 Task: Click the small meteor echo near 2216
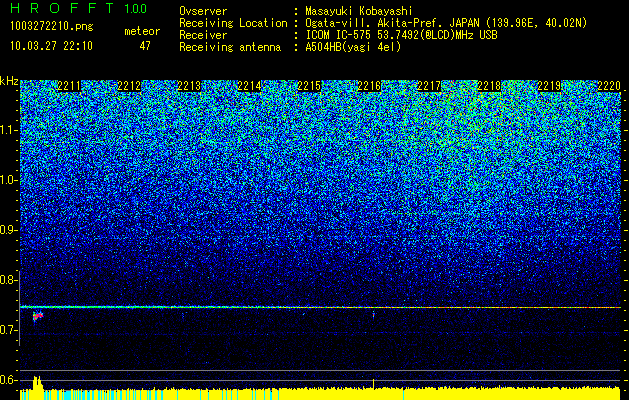click(373, 315)
